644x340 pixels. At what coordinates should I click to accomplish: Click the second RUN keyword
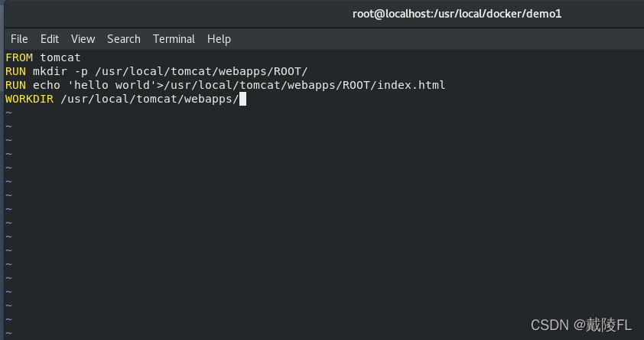coord(15,86)
